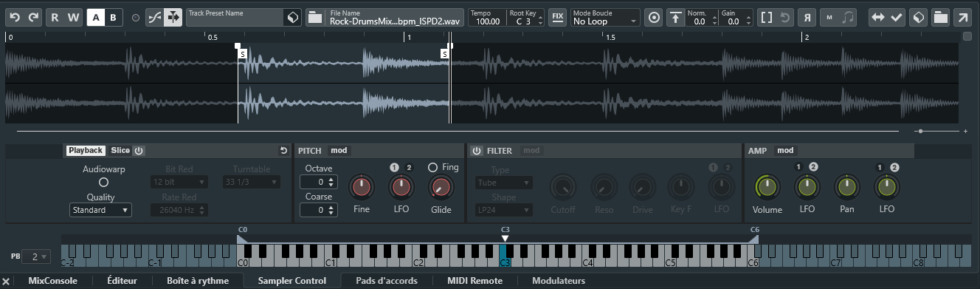The width and height of the screenshot is (980, 289).
Task: Toggle the auto-scroll icon
Action: tap(173, 17)
